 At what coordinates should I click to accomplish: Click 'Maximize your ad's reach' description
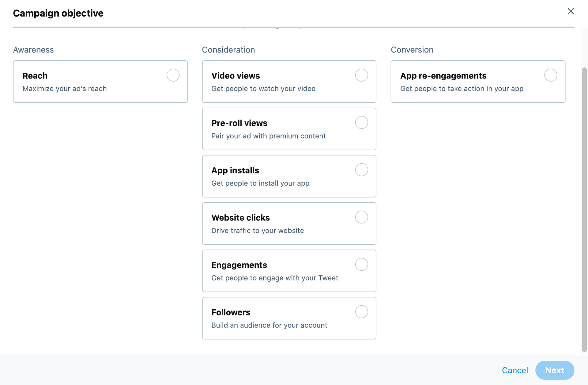coord(65,89)
